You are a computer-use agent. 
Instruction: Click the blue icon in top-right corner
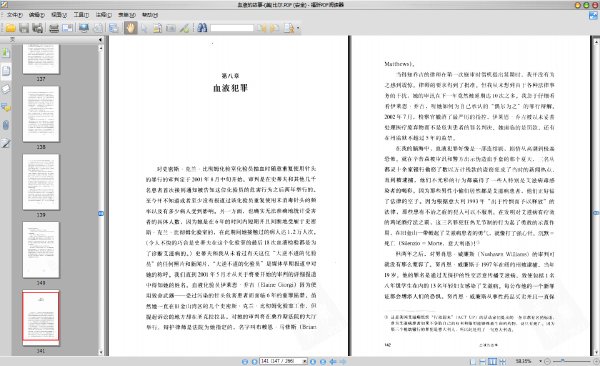click(593, 15)
